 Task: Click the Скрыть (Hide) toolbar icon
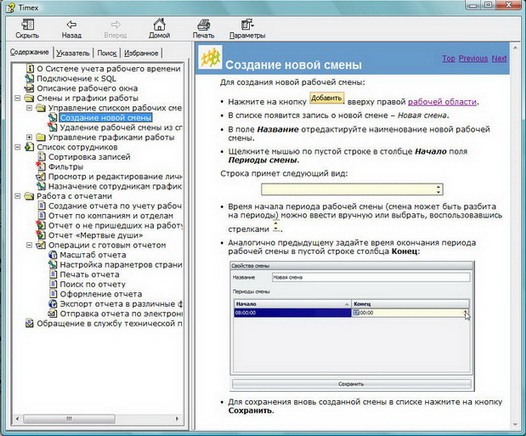click(x=28, y=25)
